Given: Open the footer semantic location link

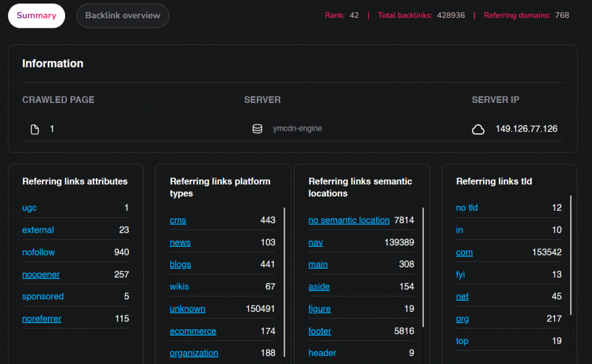Looking at the screenshot, I should 320,331.
